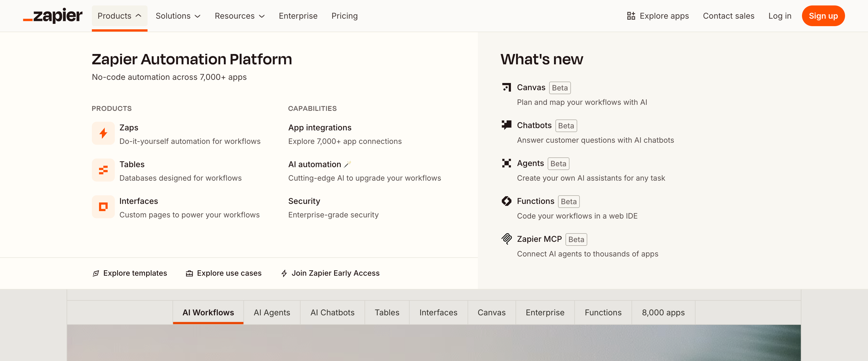Collapse the Products dropdown menu
Screen dimensions: 868x361
coord(119,16)
